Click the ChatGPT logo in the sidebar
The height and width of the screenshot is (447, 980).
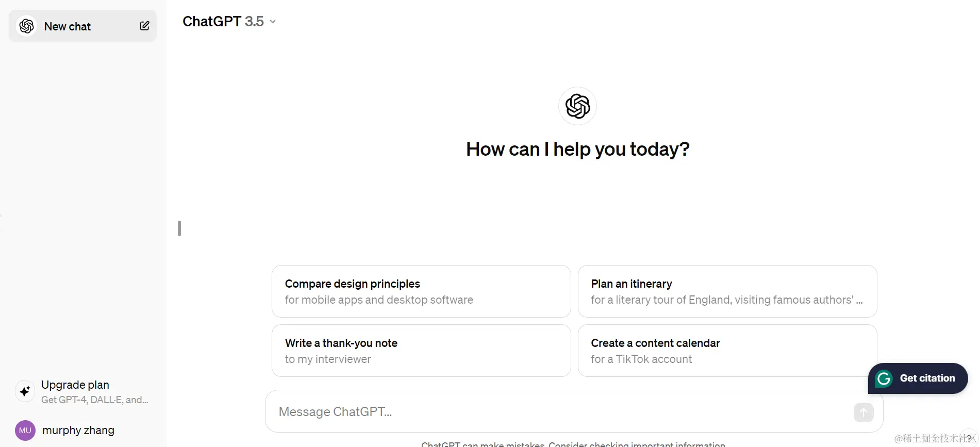(x=26, y=26)
